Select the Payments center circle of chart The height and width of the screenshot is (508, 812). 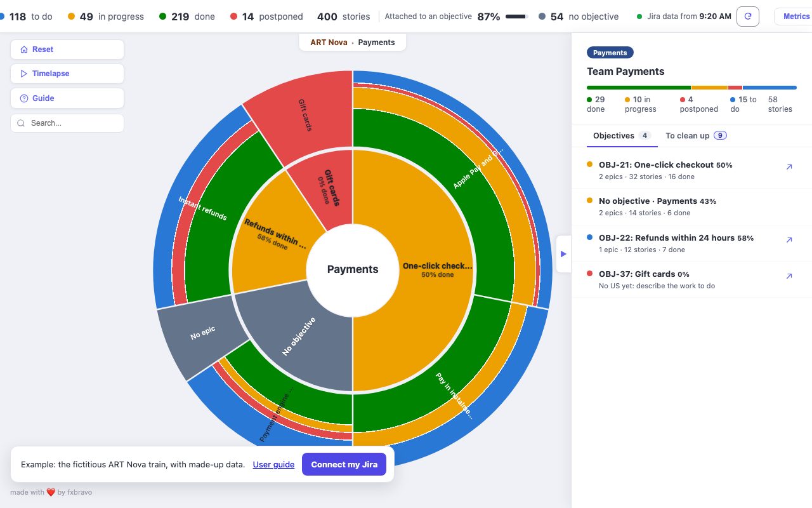click(353, 269)
